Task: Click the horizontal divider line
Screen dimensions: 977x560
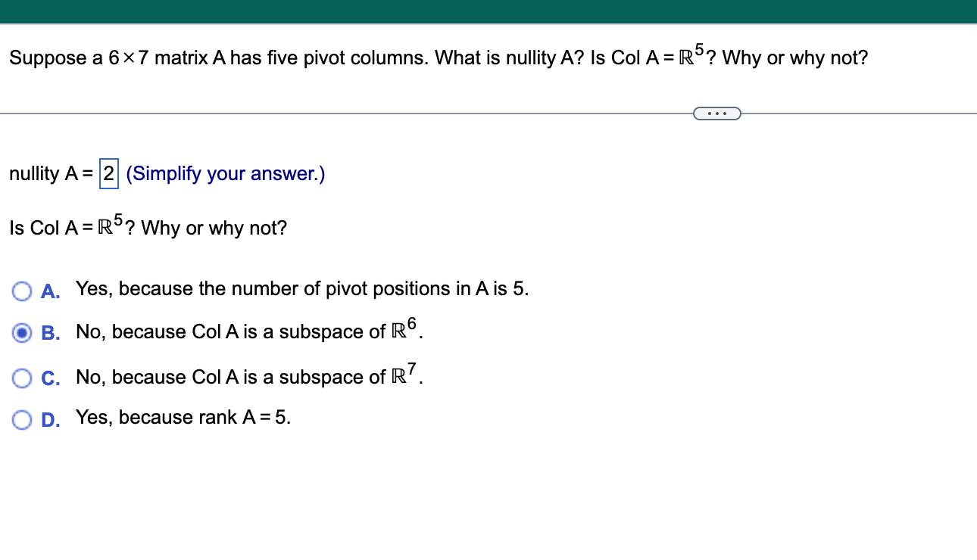Action: pyautogui.click(x=303, y=112)
